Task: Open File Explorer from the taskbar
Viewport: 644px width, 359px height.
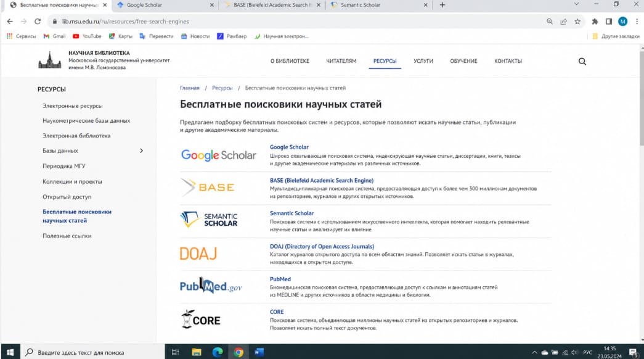Action: (x=197, y=352)
